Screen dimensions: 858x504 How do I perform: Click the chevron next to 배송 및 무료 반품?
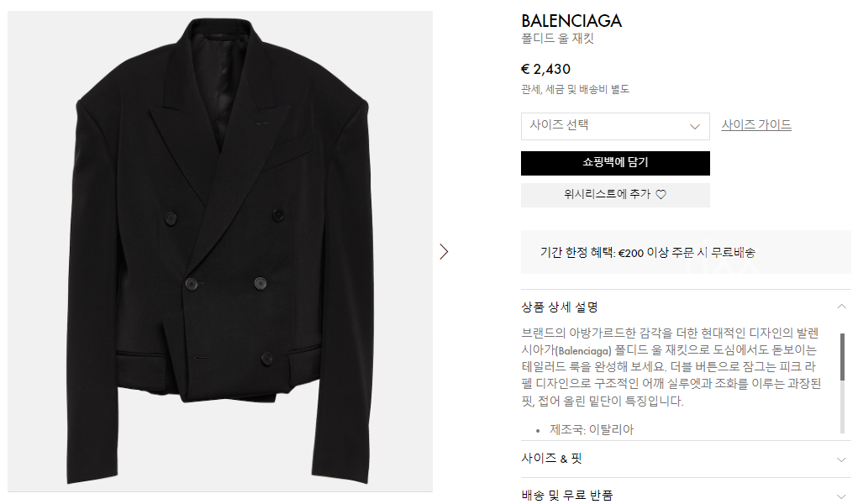(842, 496)
